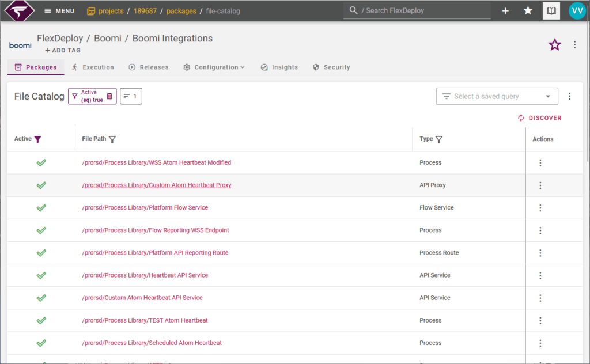The image size is (590, 364).
Task: Open /prorsd/Custom Atom Heartbeat API Service link
Action: 142,298
